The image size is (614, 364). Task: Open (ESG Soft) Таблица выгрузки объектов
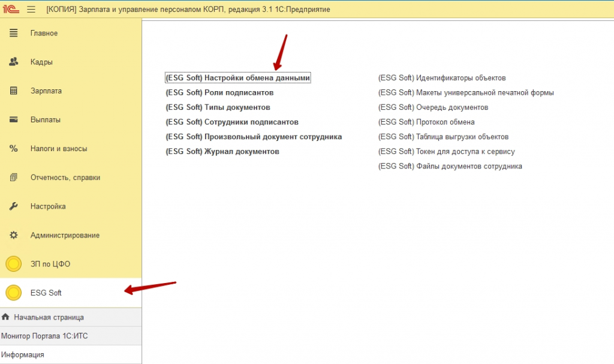443,137
